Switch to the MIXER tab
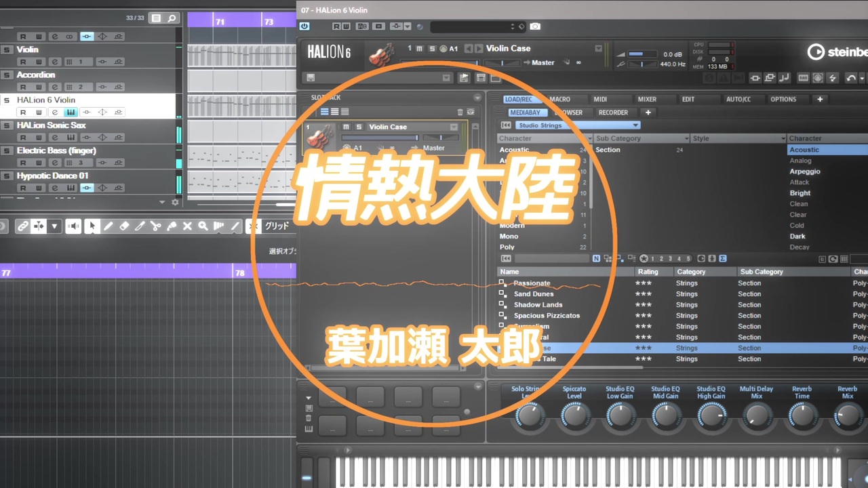 coord(647,99)
